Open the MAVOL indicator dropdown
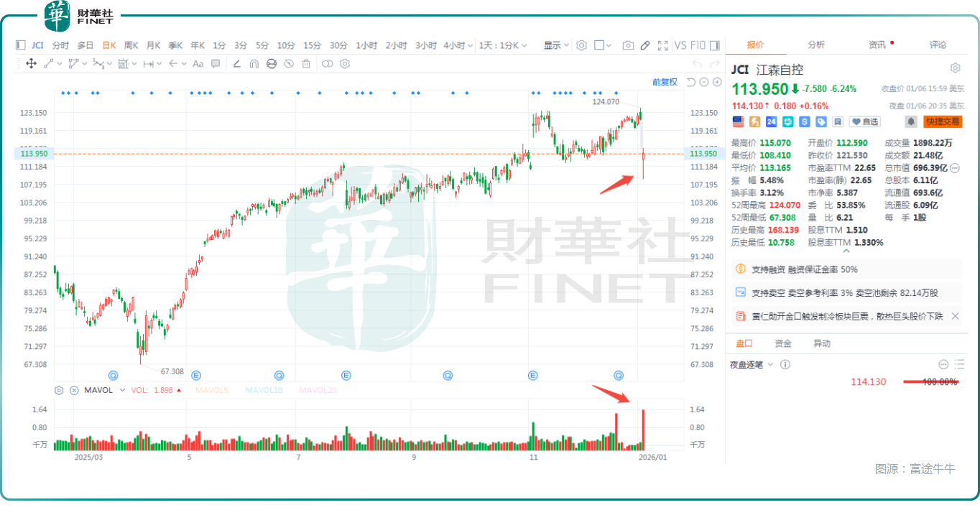Viewport: 980px width, 515px height. [122, 390]
